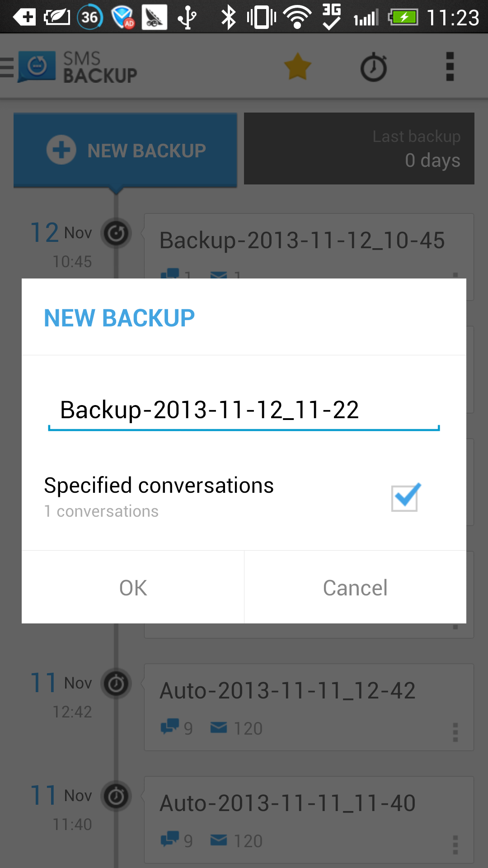The width and height of the screenshot is (488, 868).
Task: Select the Auto-2013-11-11_12-42 backup entry
Action: (x=309, y=707)
